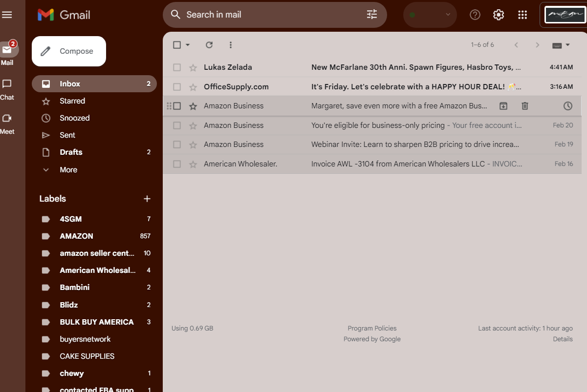Click into the Search in mail field

pyautogui.click(x=274, y=15)
